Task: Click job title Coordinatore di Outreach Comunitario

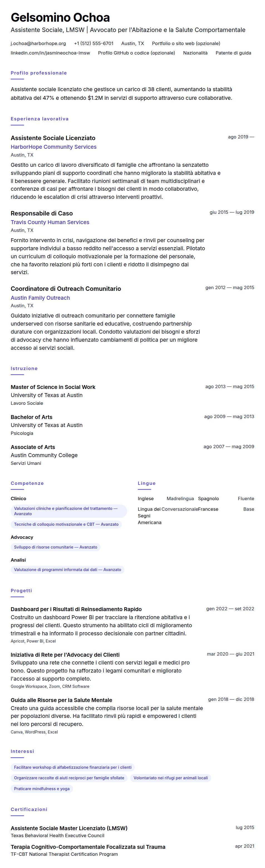Action: (66, 289)
